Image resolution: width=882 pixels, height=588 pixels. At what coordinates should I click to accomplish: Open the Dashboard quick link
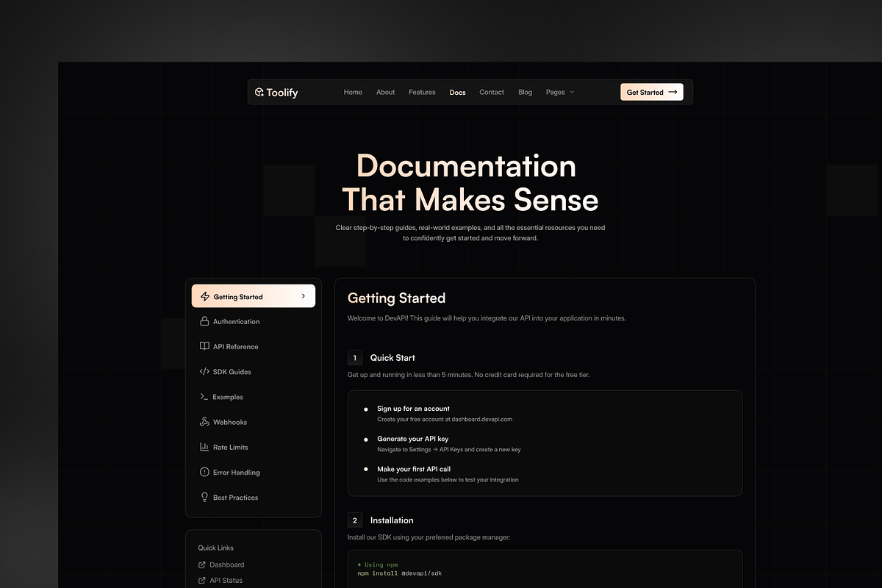(221, 564)
